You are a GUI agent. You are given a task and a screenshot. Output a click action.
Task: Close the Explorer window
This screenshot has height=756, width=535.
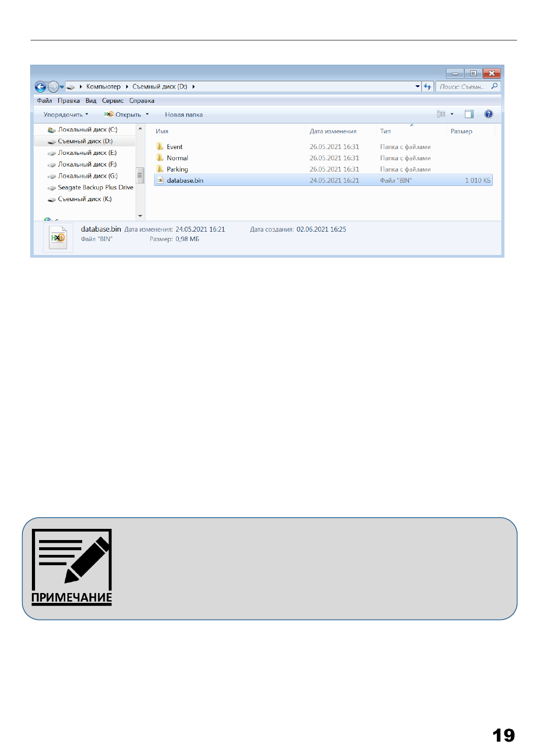point(492,73)
